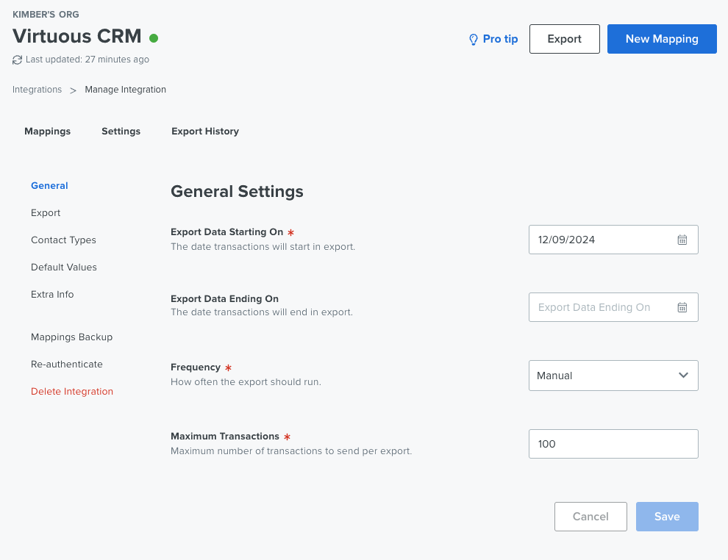
Task: Click the Virtuous CRM title
Action: (77, 36)
